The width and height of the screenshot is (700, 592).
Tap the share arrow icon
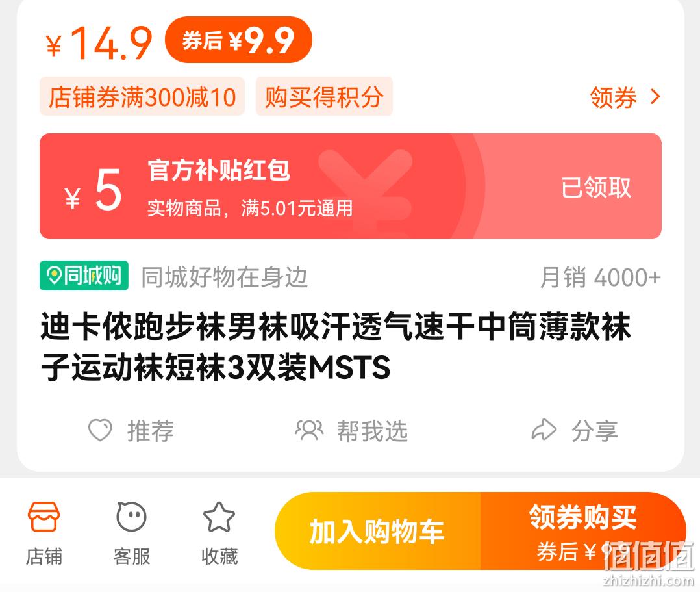544,430
